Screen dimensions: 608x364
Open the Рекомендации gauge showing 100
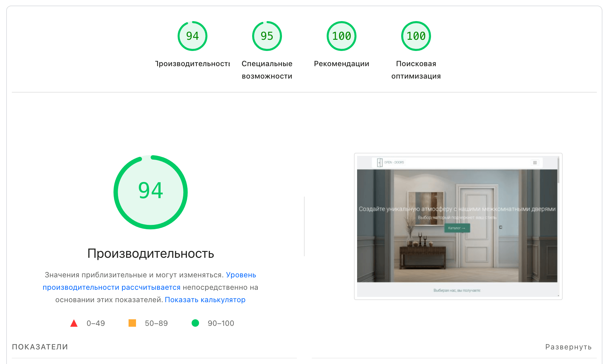coord(341,36)
